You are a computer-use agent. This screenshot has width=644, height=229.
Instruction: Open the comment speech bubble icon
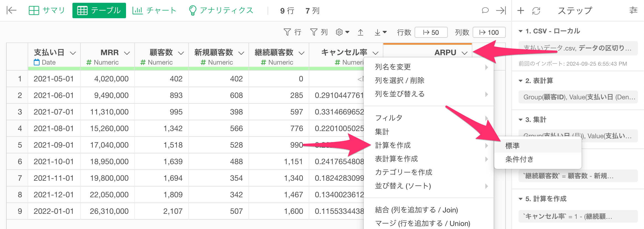click(x=485, y=10)
